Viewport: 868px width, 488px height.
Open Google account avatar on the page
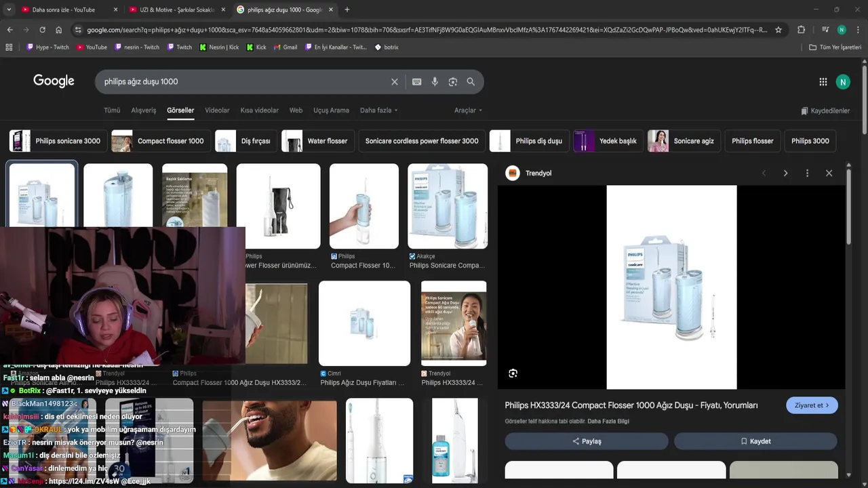(843, 82)
